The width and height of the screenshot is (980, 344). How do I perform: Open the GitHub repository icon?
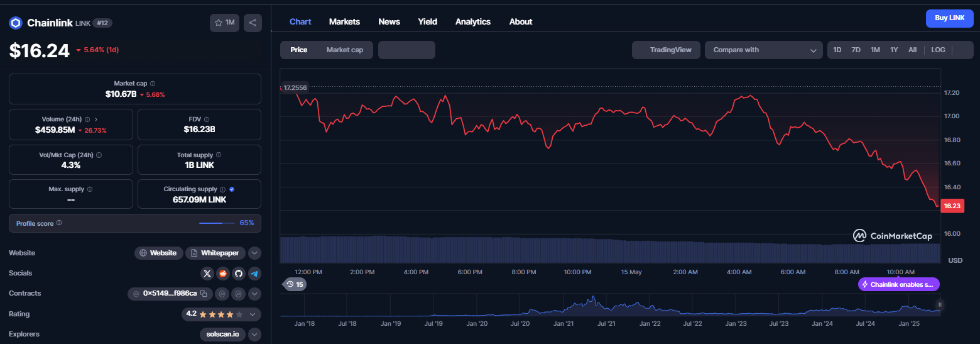[238, 274]
